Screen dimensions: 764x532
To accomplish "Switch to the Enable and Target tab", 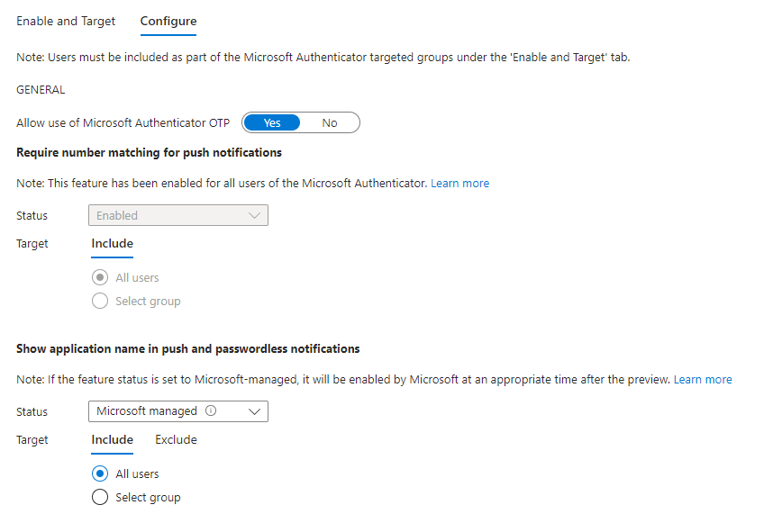I will [x=66, y=21].
